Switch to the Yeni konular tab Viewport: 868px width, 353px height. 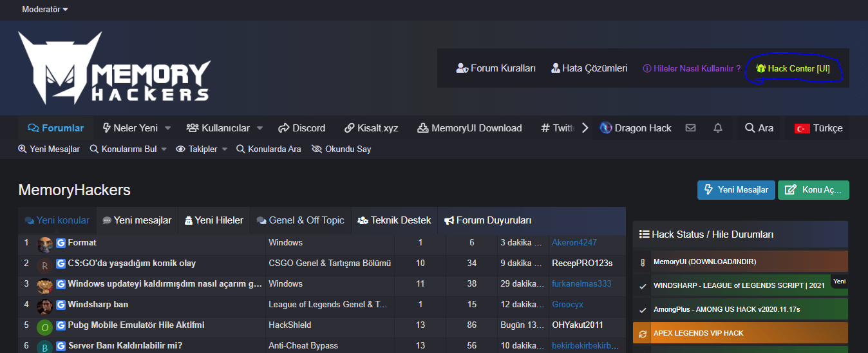[57, 220]
